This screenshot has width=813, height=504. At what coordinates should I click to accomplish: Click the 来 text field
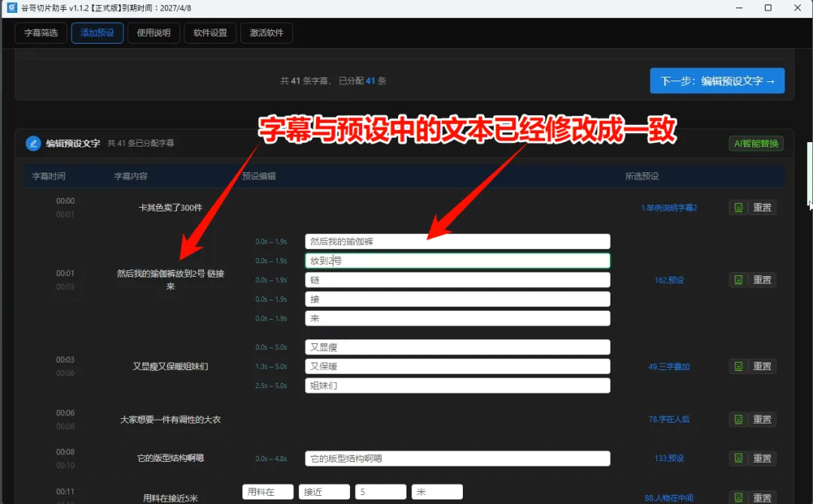point(458,318)
